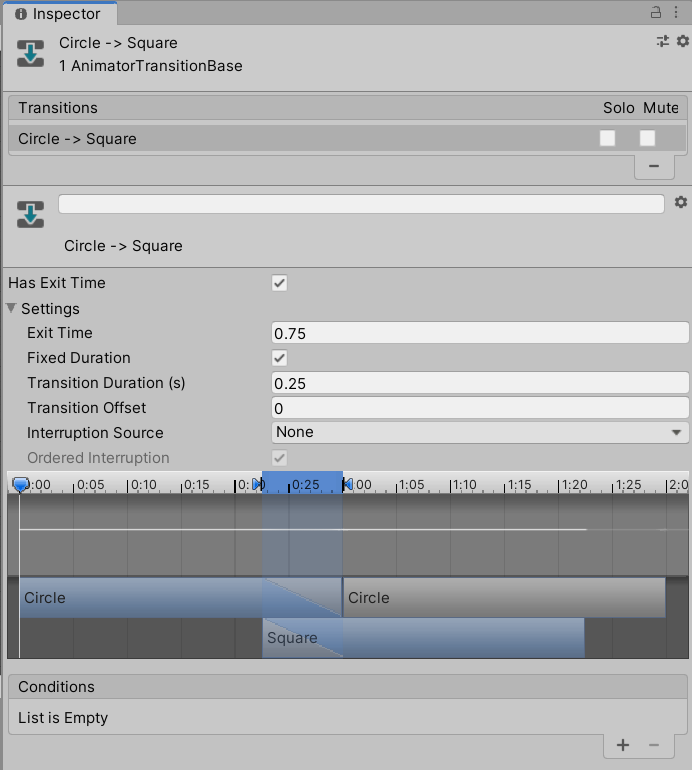Click the lower transition arrow icon
The width and height of the screenshot is (692, 770).
(31, 214)
